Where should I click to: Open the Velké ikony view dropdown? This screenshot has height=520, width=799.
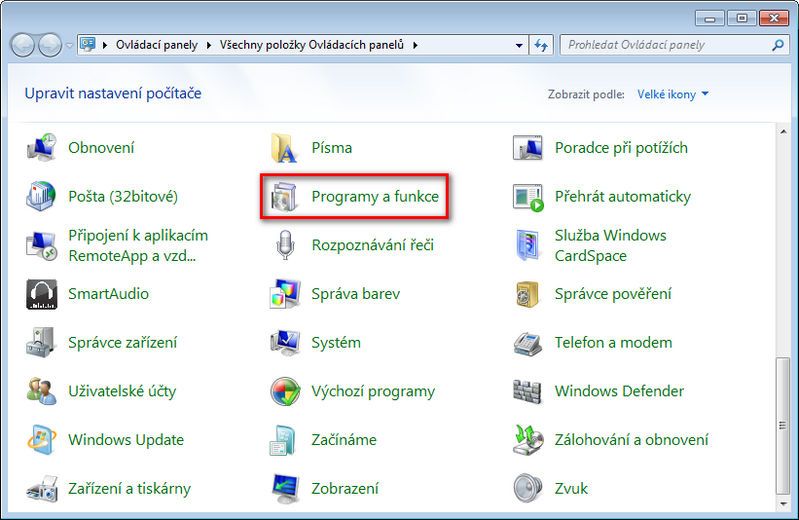(x=673, y=94)
